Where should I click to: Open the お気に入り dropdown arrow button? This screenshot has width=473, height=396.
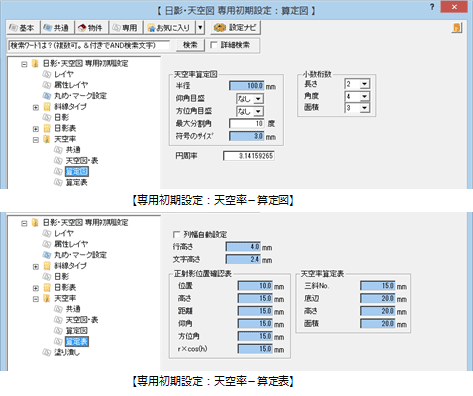(x=200, y=28)
